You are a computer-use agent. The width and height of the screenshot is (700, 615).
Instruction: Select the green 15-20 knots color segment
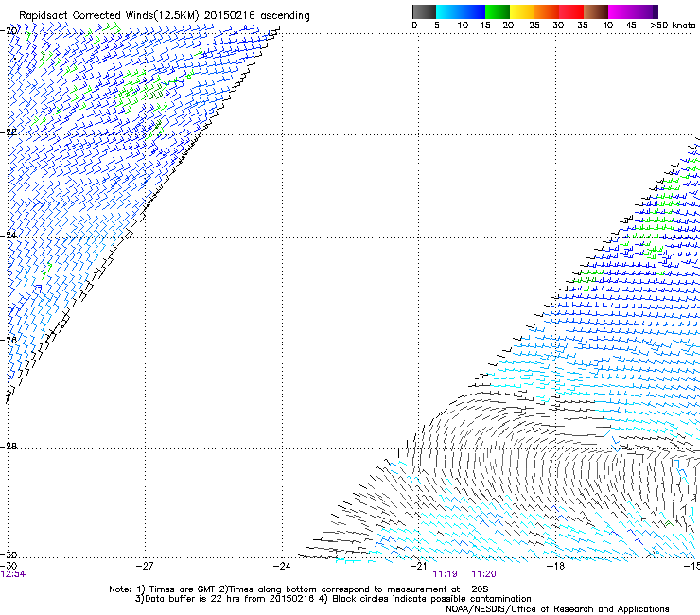(x=498, y=11)
